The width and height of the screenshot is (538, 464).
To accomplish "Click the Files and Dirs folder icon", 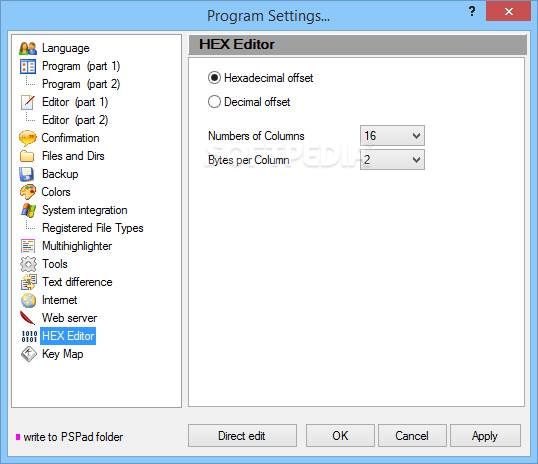I will pyautogui.click(x=27, y=156).
